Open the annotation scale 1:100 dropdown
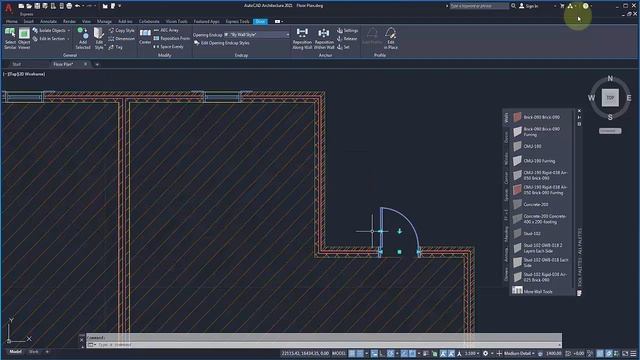The image size is (640, 360). 472,353
